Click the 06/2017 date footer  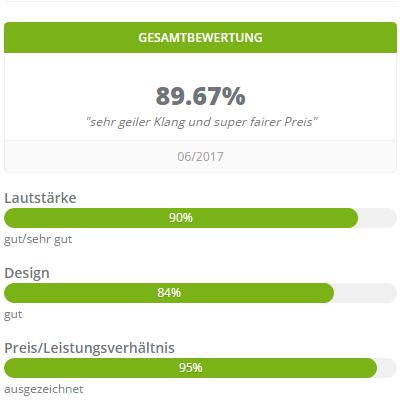[200, 157]
